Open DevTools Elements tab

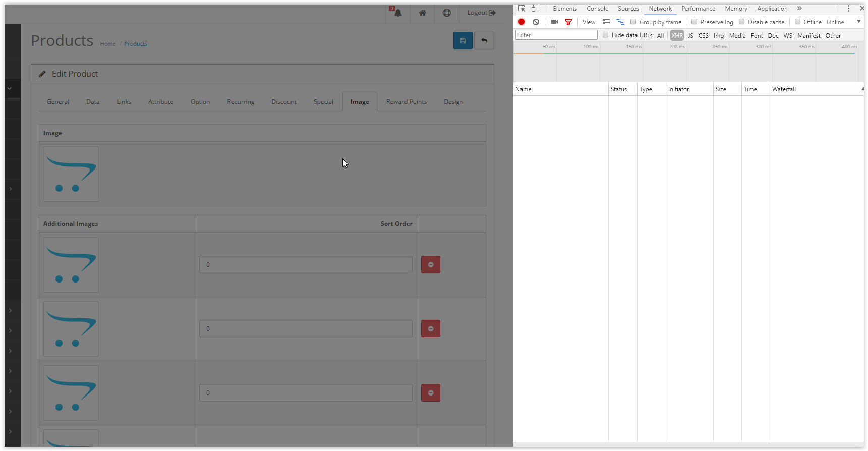565,9
